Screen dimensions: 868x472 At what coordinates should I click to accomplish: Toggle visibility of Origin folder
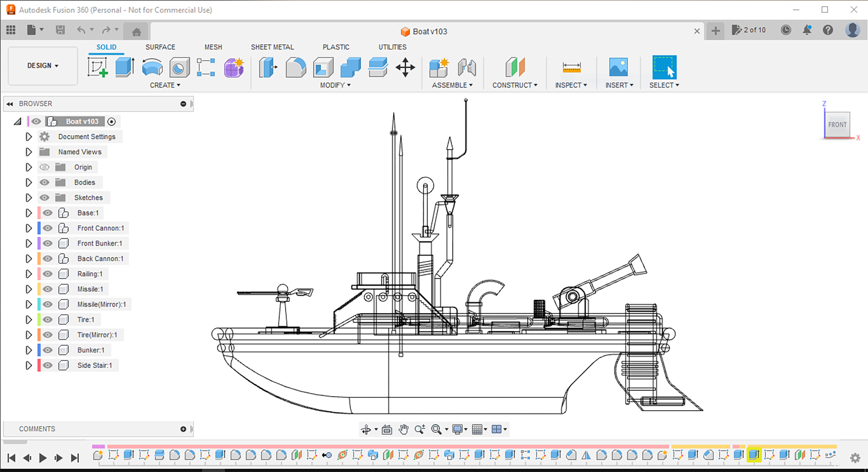click(44, 167)
